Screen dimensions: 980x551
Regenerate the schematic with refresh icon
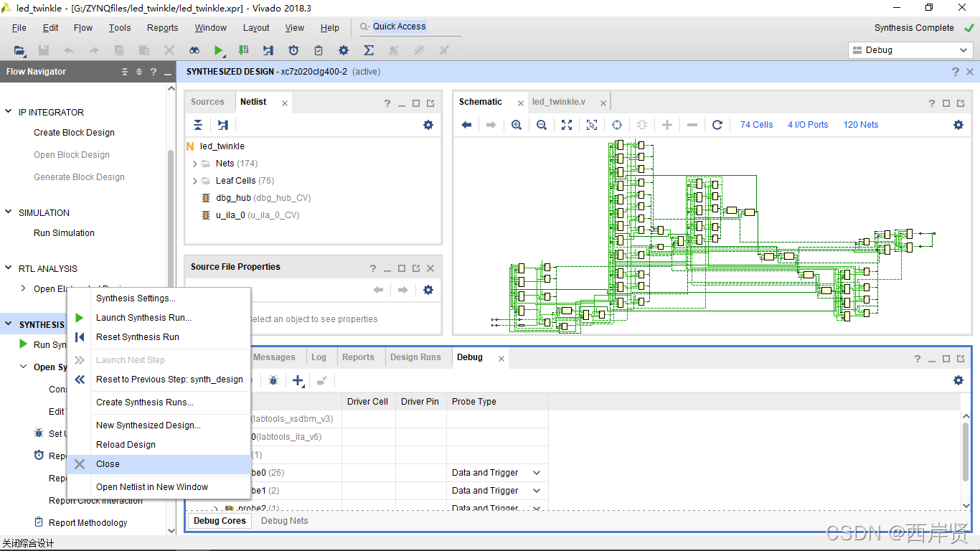pos(717,125)
